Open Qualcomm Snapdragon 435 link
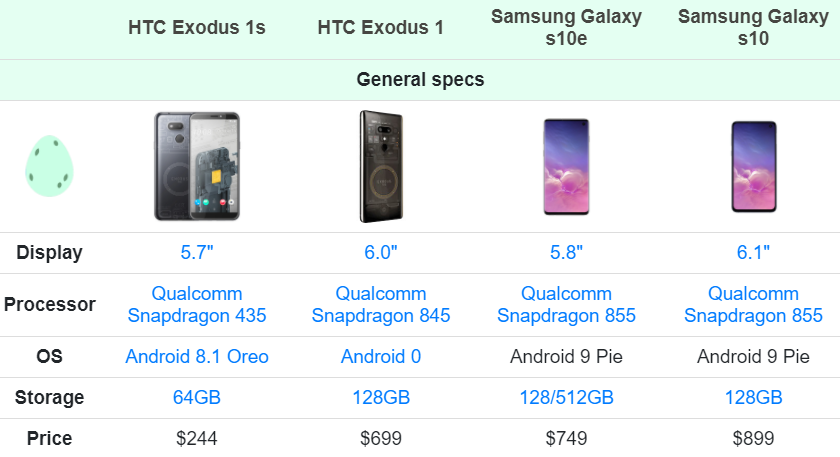The height and width of the screenshot is (457, 840). click(197, 304)
